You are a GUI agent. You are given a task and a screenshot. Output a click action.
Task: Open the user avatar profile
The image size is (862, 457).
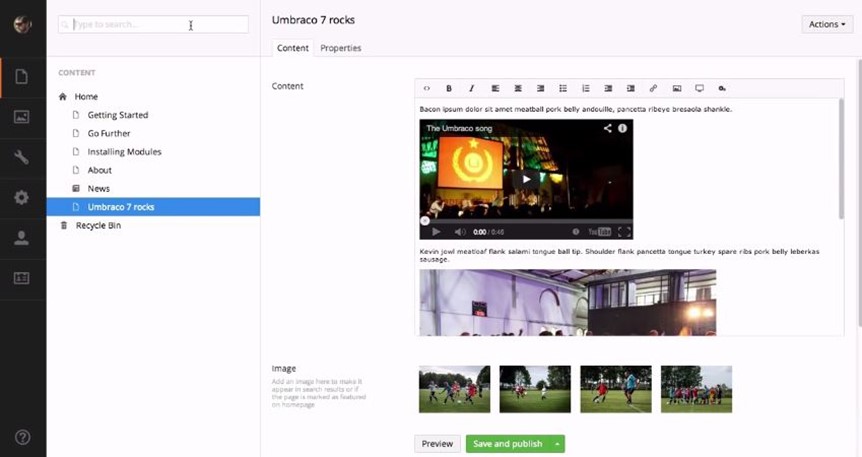coord(23,24)
